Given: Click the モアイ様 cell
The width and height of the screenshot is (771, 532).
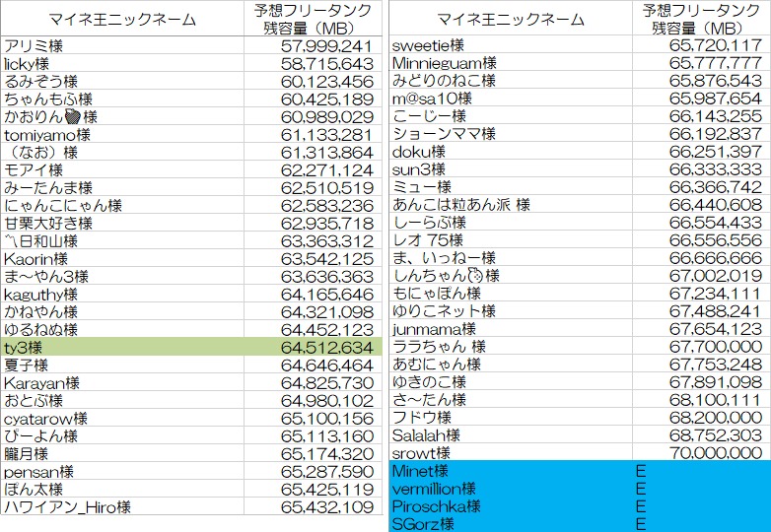Looking at the screenshot, I should click(x=122, y=170).
